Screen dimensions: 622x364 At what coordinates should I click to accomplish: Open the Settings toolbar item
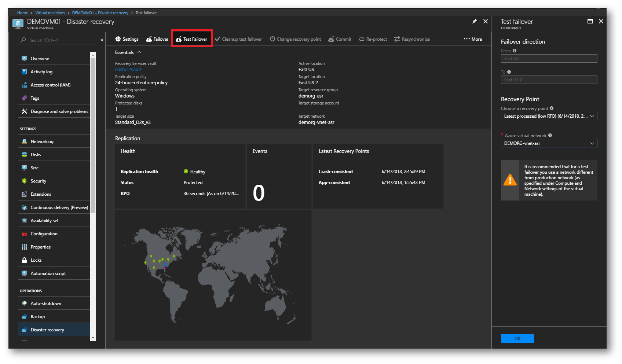pyautogui.click(x=127, y=39)
